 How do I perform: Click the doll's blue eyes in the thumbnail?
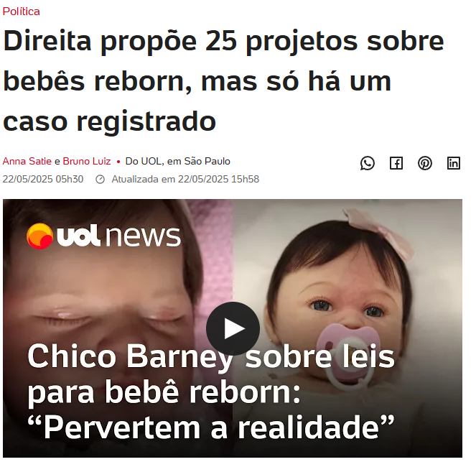347,308
